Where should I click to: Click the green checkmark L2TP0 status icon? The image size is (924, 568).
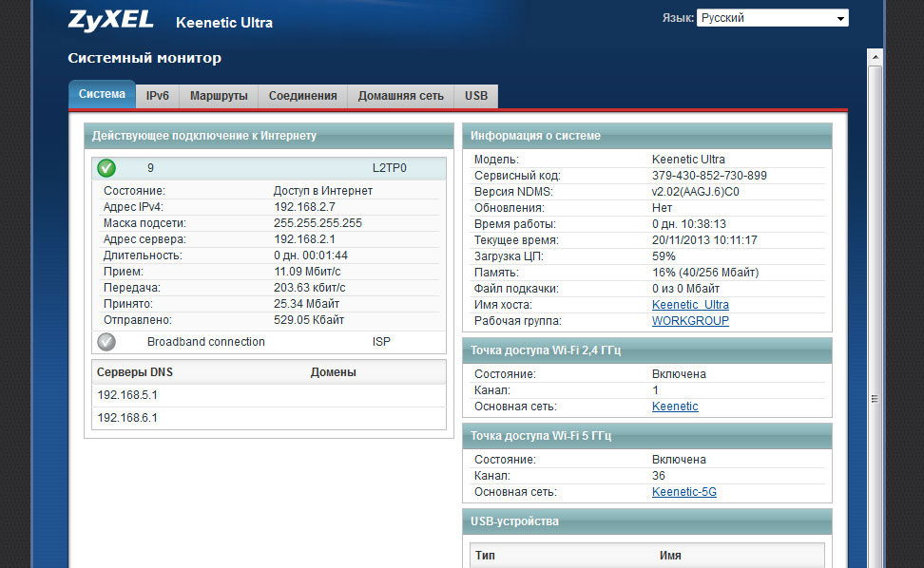[106, 168]
